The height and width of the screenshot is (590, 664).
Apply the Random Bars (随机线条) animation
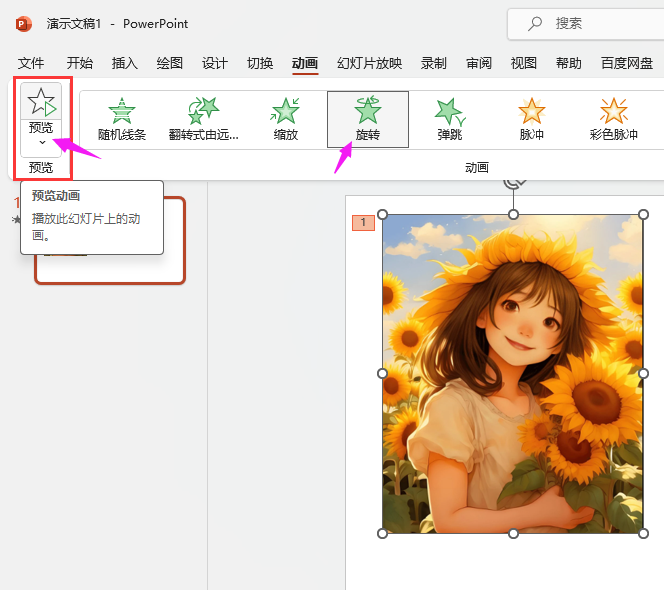point(122,119)
